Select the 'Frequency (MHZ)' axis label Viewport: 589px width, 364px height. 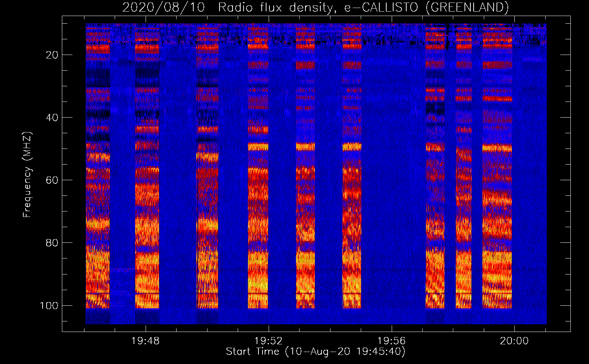point(27,174)
